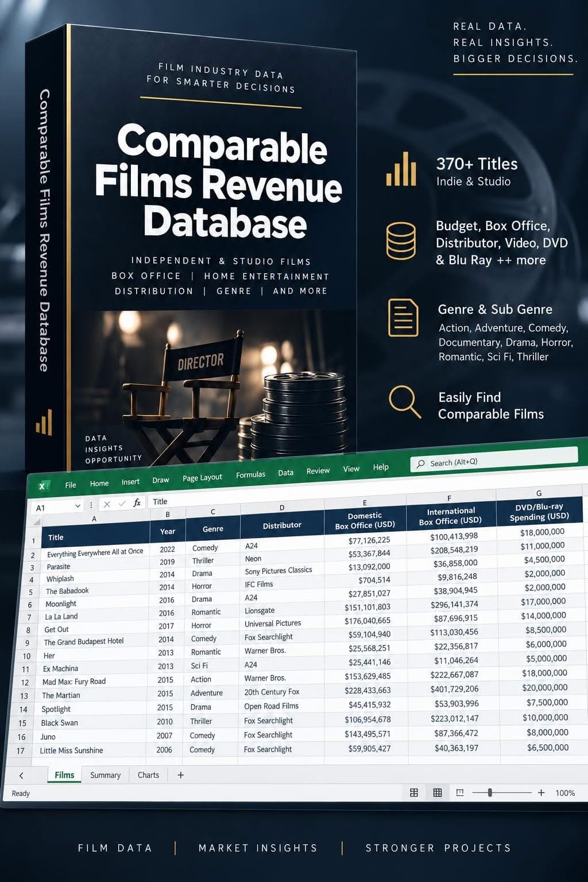Open the Help ribbon tab
The image size is (588, 882).
[x=381, y=467]
